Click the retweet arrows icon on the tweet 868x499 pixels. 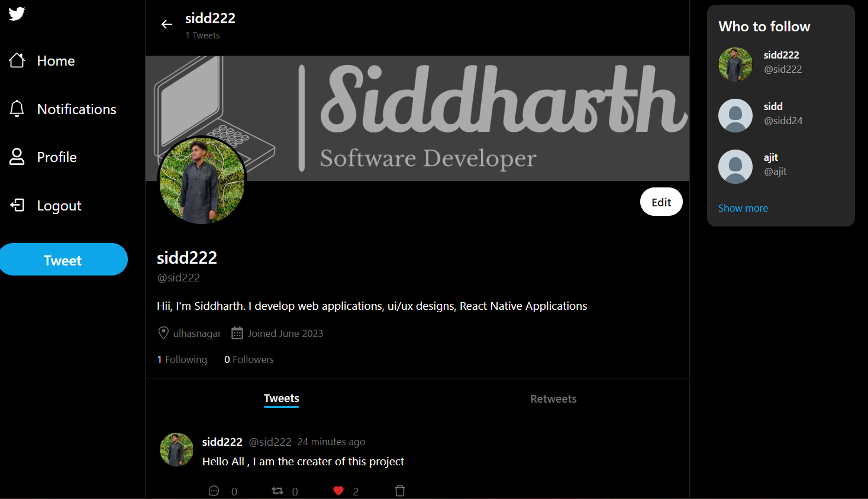(x=277, y=490)
